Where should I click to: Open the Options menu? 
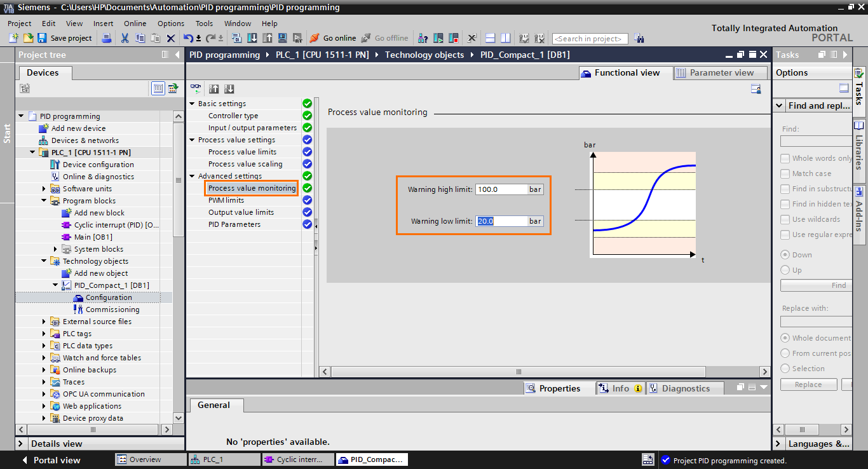170,24
